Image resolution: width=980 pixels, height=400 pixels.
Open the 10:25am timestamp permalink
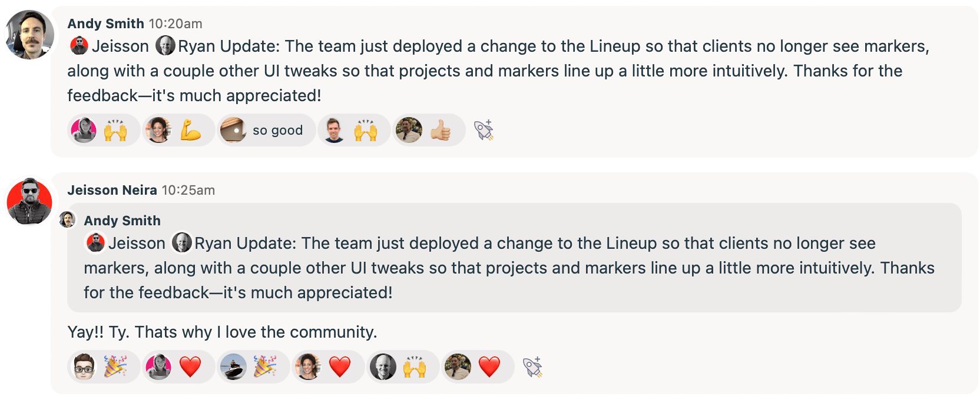188,190
